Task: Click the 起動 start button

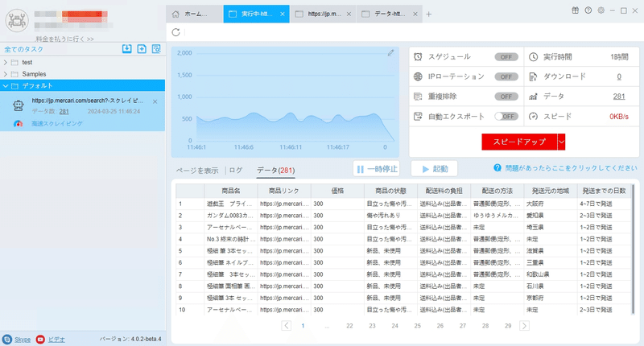Action: point(434,169)
